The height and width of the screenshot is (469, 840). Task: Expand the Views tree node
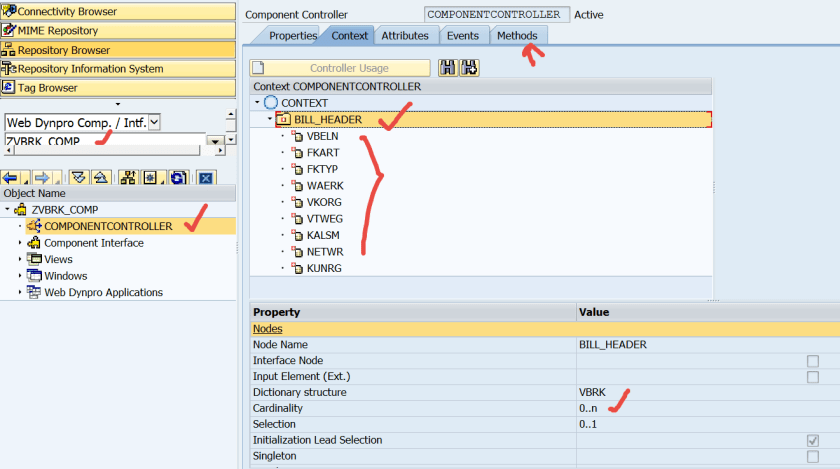(x=21, y=260)
